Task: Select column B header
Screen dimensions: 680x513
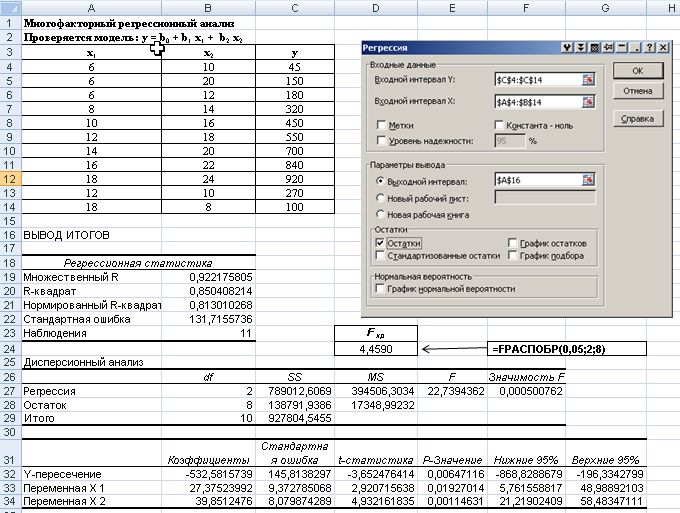Action: click(x=208, y=7)
